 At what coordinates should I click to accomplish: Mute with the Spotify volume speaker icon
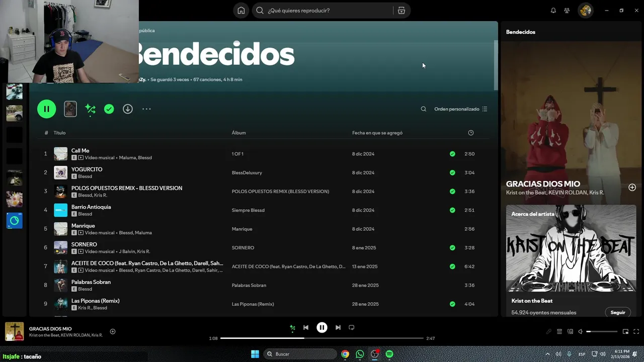(580, 331)
